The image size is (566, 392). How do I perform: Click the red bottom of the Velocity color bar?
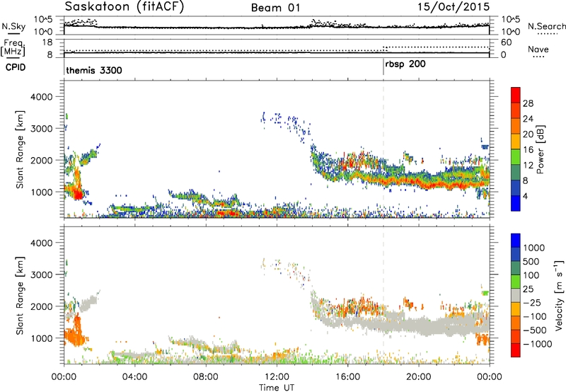coord(516,350)
